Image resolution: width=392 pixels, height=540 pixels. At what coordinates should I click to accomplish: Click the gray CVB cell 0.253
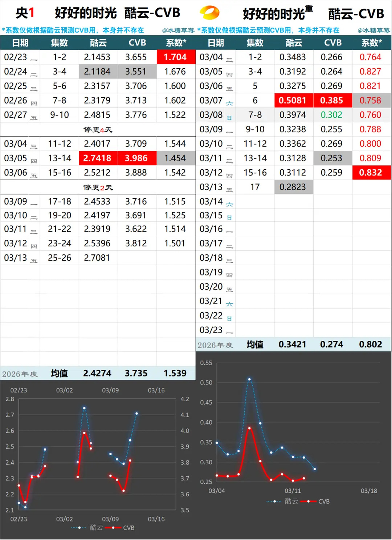point(332,158)
